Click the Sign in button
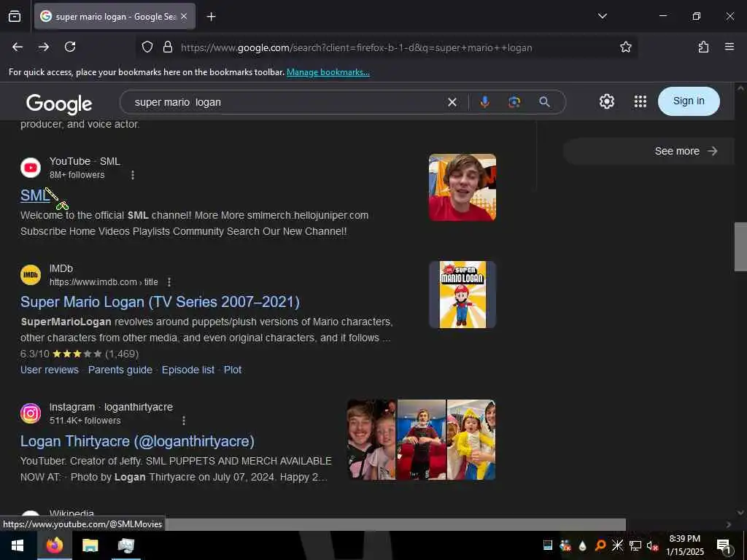747x560 pixels. (x=689, y=101)
